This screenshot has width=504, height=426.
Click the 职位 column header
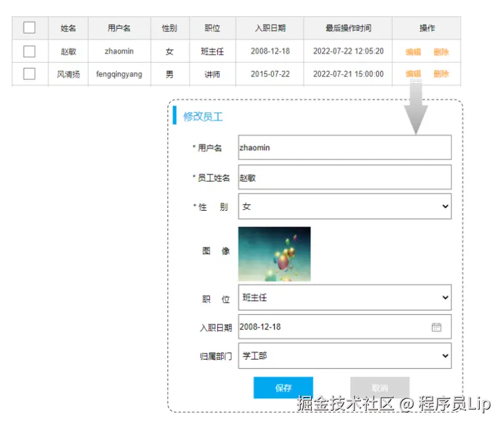coord(213,28)
